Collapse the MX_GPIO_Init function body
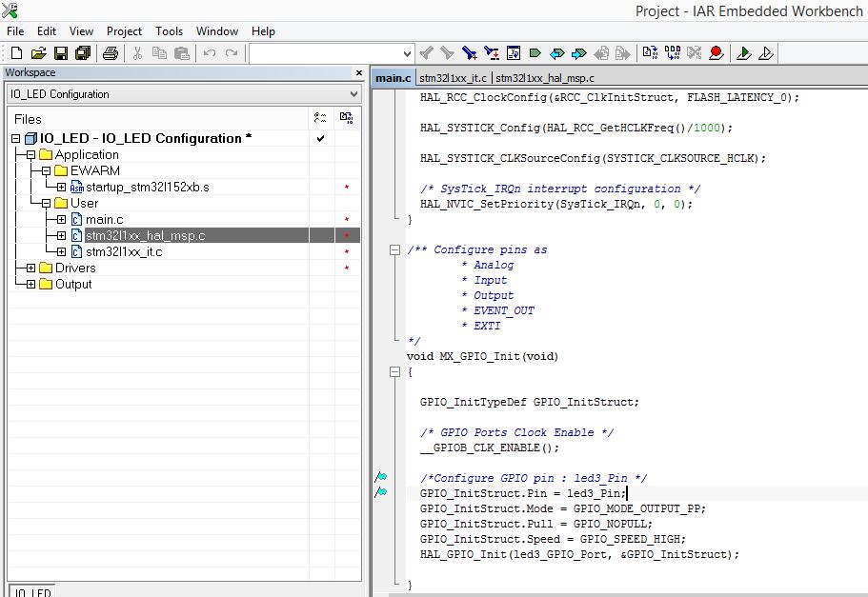The image size is (868, 597). 394,372
